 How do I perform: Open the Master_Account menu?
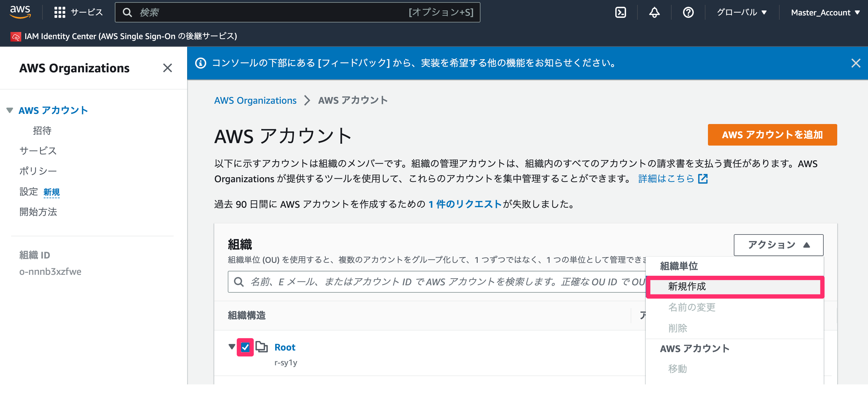click(x=825, y=13)
